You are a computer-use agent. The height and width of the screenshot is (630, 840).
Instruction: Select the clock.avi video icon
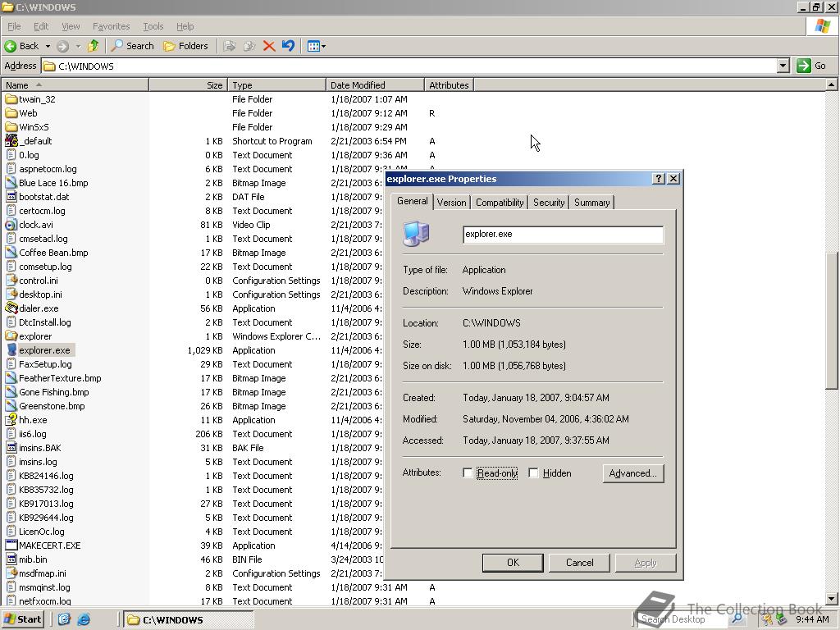11,225
